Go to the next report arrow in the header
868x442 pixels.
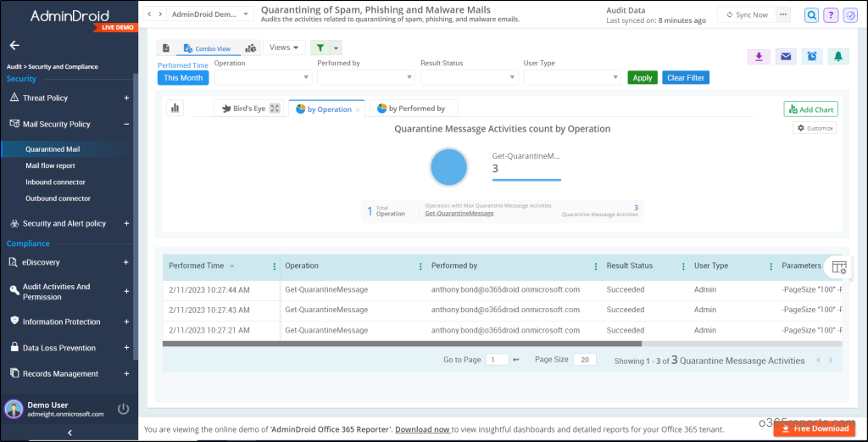pos(160,14)
